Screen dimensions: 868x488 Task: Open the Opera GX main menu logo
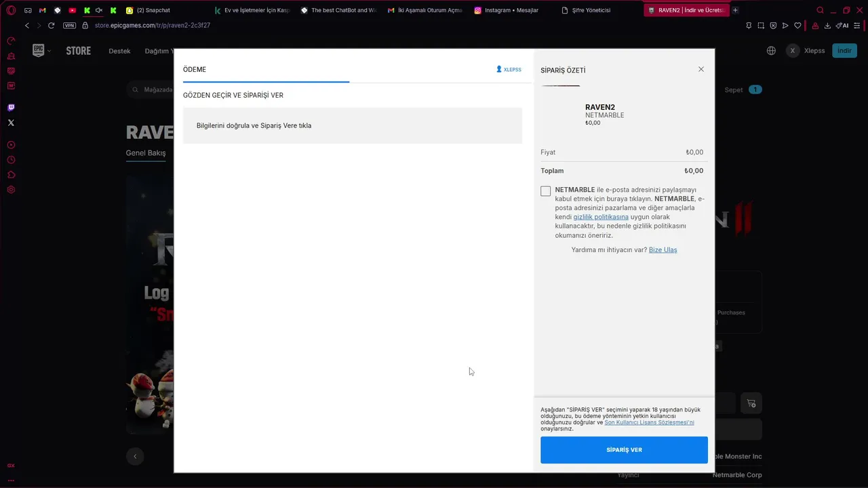11,10
